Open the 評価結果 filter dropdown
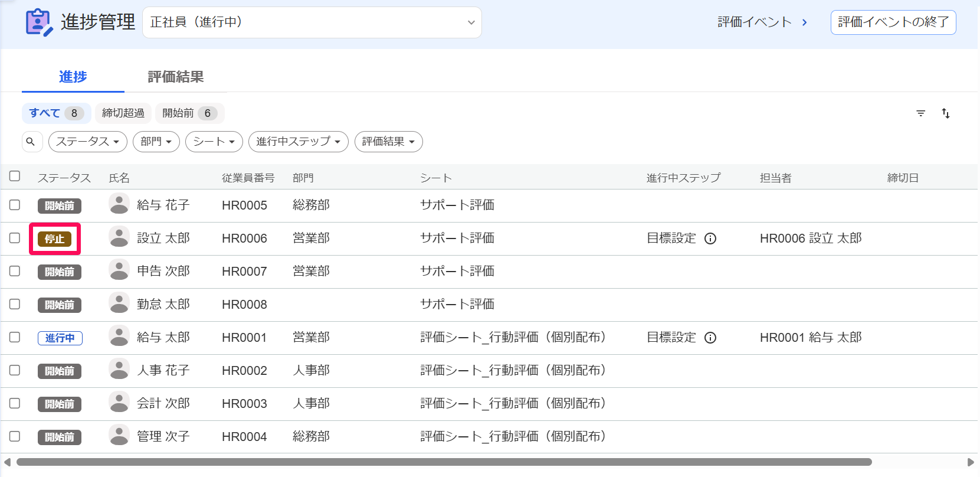 (x=389, y=142)
